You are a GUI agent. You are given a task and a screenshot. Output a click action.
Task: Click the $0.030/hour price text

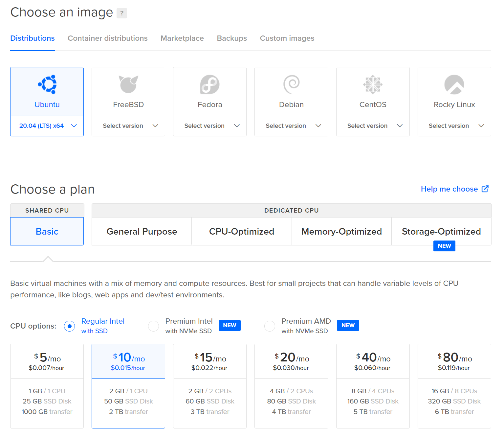point(291,368)
